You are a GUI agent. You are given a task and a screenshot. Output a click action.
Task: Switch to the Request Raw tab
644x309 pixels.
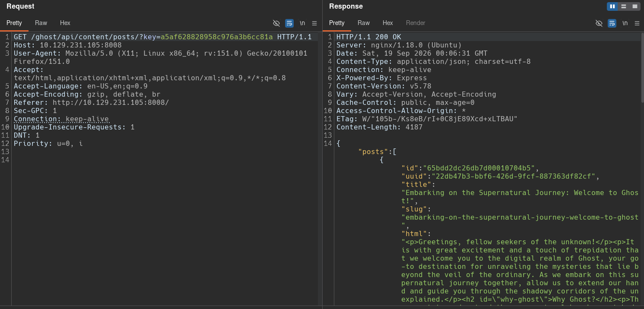coord(41,23)
